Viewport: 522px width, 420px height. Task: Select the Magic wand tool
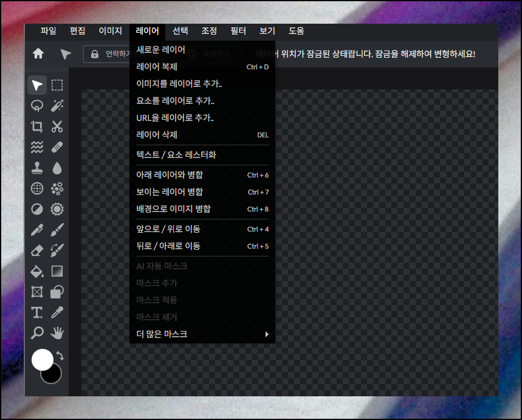[x=57, y=106]
